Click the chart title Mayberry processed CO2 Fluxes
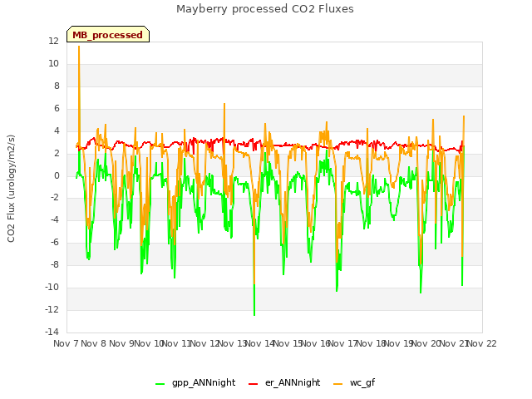532x399 pixels. 265,9
